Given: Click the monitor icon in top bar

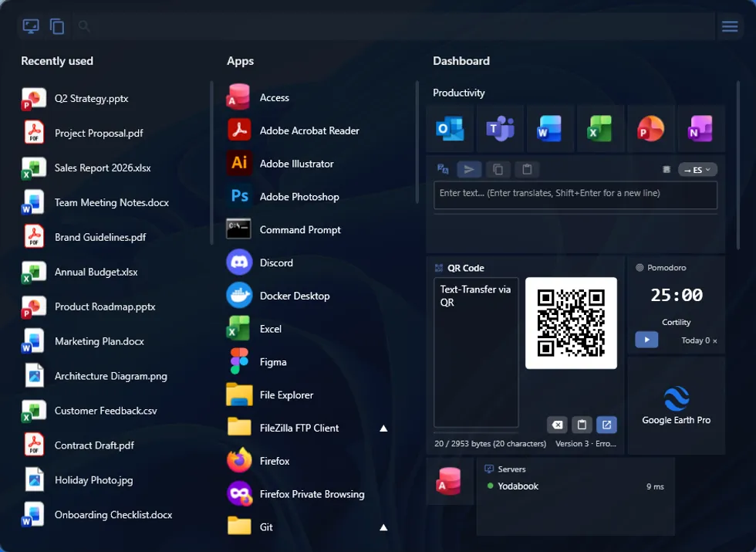Looking at the screenshot, I should point(31,26).
